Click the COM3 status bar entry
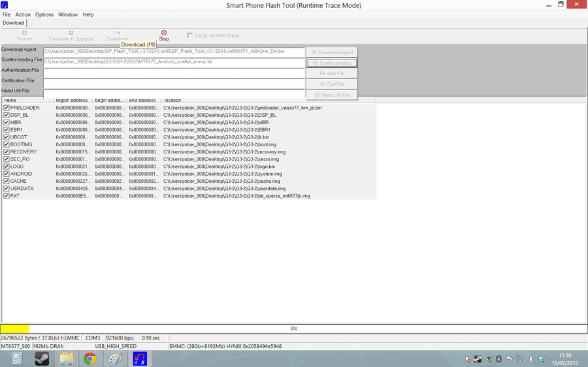This screenshot has height=367, width=588. tap(93, 338)
